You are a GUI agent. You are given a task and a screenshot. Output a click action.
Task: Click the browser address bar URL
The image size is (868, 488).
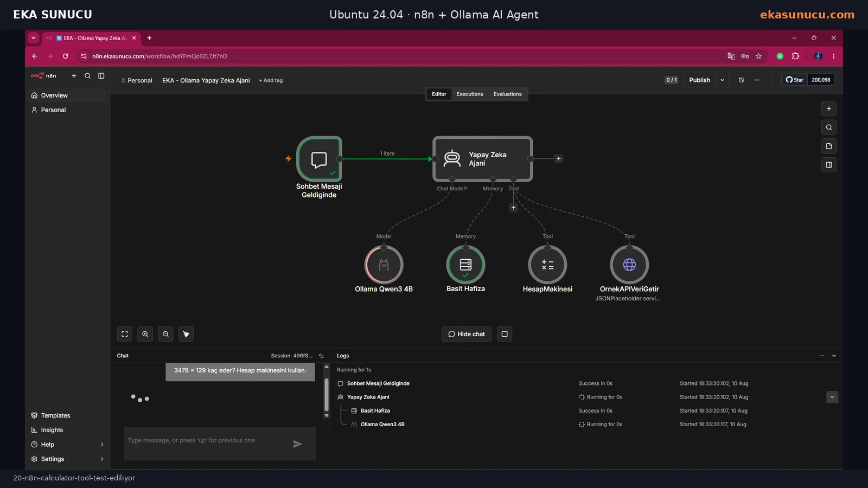click(159, 56)
